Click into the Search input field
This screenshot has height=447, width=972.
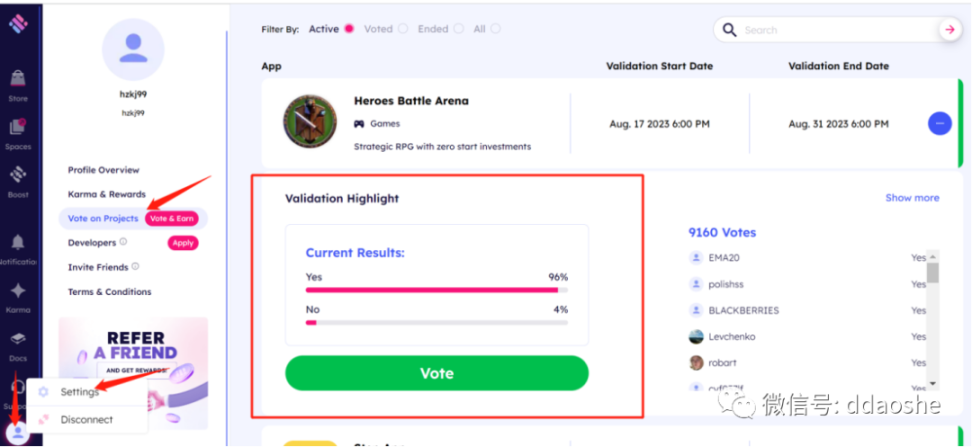pyautogui.click(x=837, y=30)
